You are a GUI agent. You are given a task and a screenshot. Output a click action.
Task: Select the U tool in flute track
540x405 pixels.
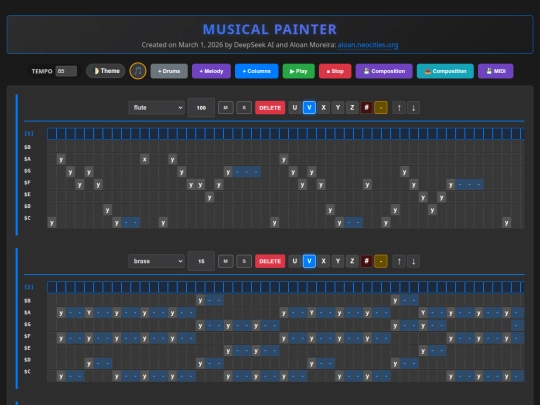[295, 108]
